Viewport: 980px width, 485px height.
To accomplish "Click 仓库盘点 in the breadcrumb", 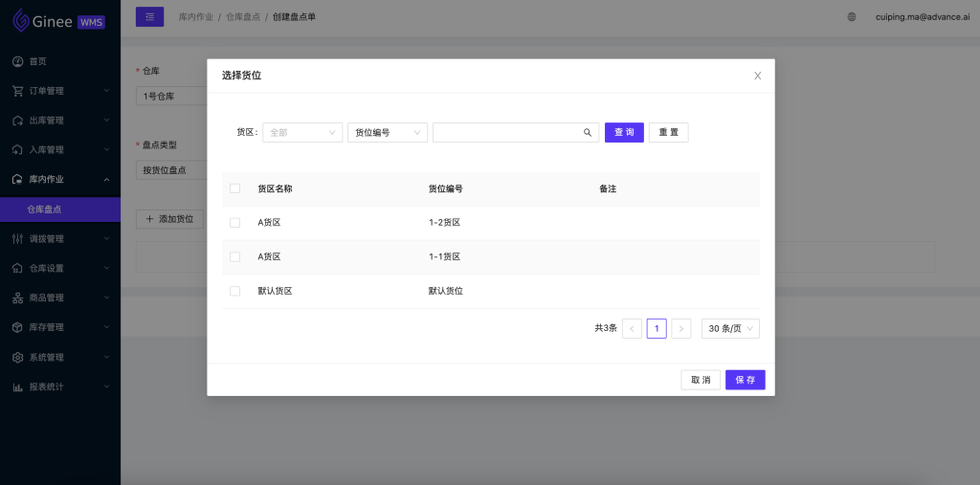I will 243,17.
